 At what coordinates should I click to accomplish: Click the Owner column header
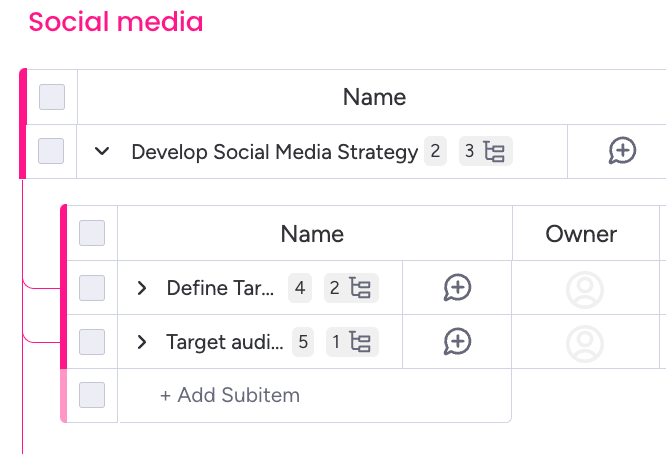click(x=581, y=234)
